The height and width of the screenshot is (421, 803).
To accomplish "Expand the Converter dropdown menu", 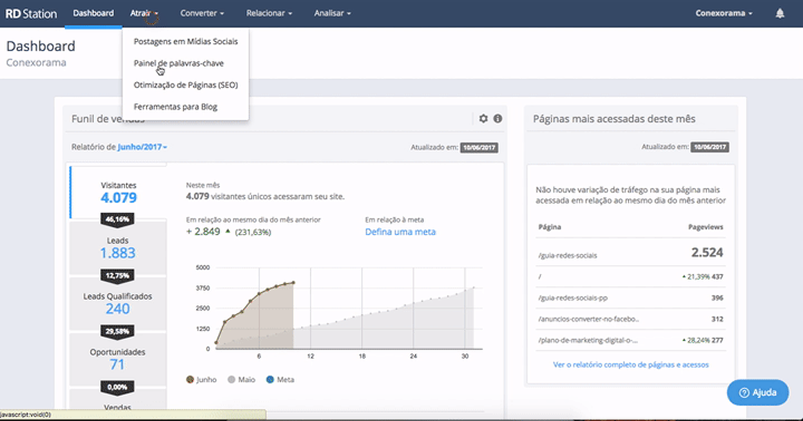I will point(202,14).
